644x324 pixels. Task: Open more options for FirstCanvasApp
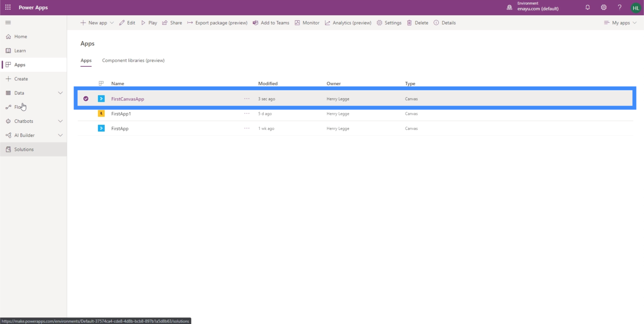point(247,99)
